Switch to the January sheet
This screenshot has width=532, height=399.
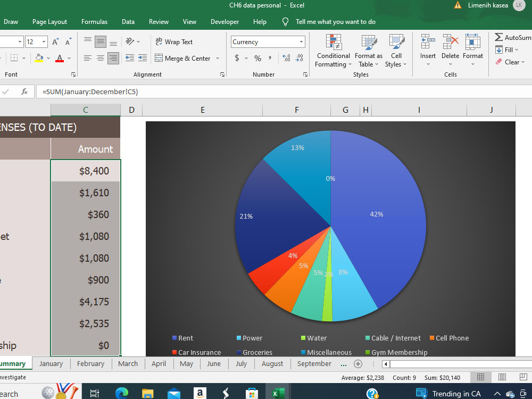pyautogui.click(x=51, y=364)
